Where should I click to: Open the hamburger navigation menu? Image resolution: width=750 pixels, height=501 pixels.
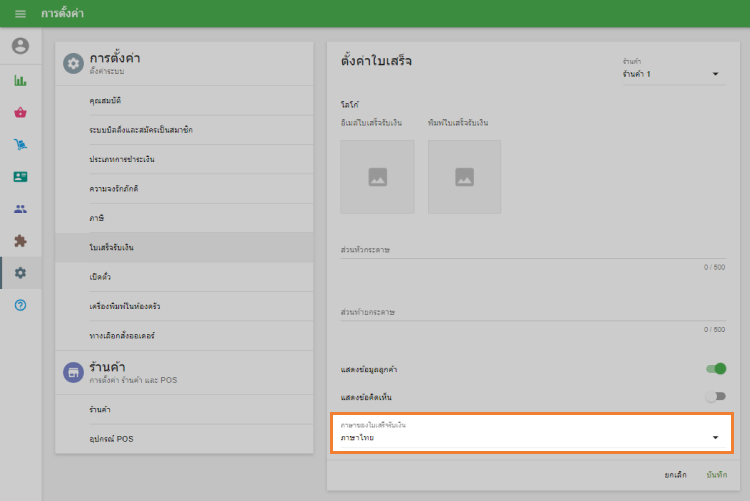pyautogui.click(x=20, y=14)
